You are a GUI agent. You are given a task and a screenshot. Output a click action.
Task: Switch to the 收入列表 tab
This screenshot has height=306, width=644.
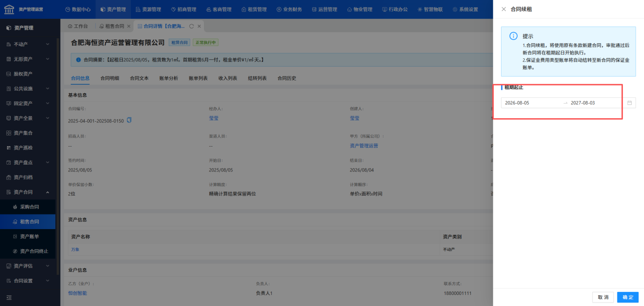228,78
